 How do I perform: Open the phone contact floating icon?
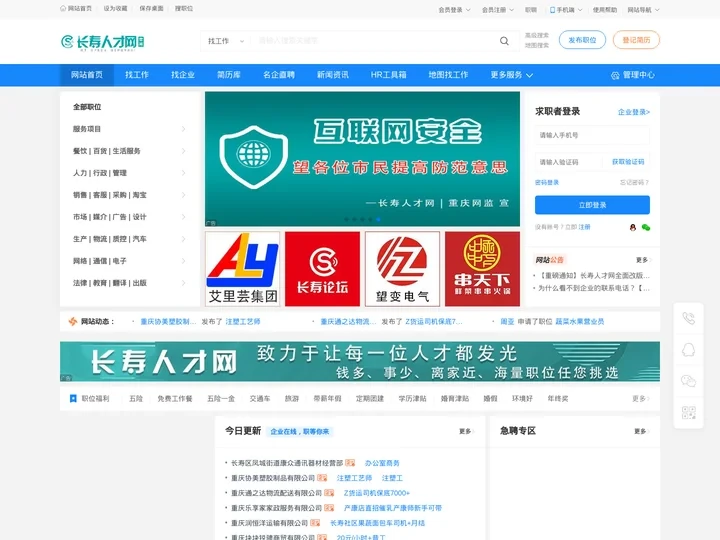point(688,318)
